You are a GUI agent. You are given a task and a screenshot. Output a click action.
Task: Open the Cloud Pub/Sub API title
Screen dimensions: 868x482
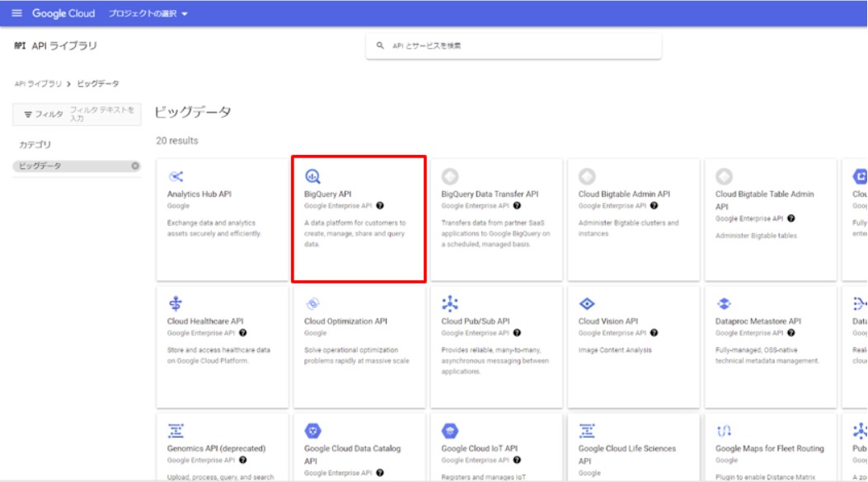[476, 321]
